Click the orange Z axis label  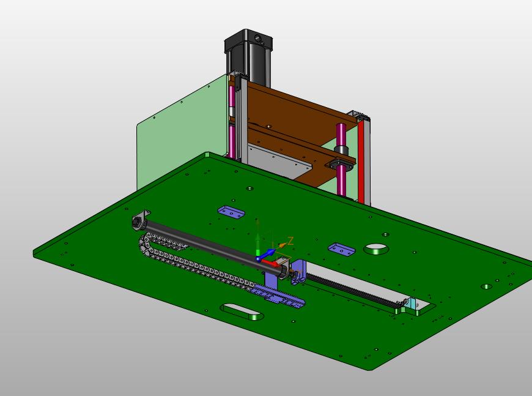click(x=290, y=242)
